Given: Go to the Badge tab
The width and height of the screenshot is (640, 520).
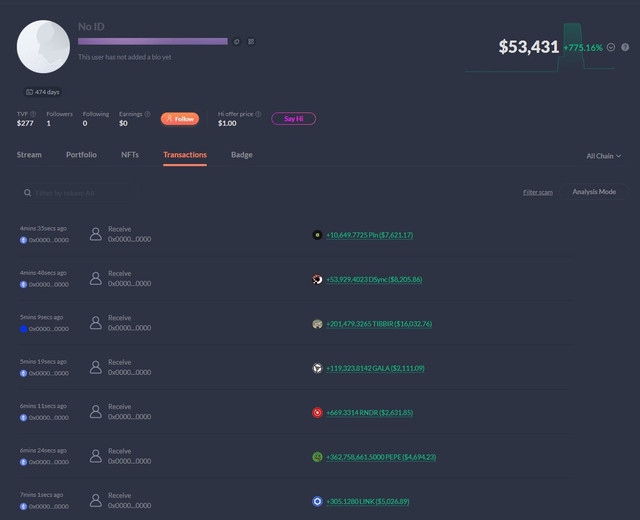Looking at the screenshot, I should tap(241, 155).
